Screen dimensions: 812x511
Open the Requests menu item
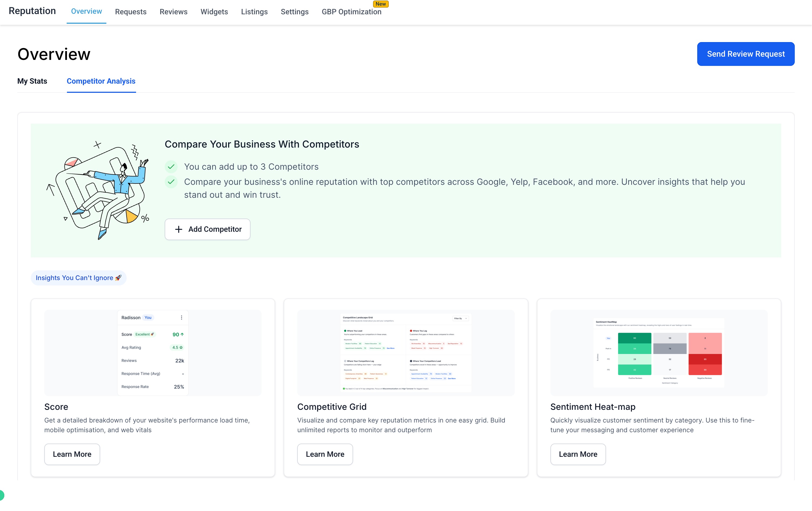[x=130, y=12]
